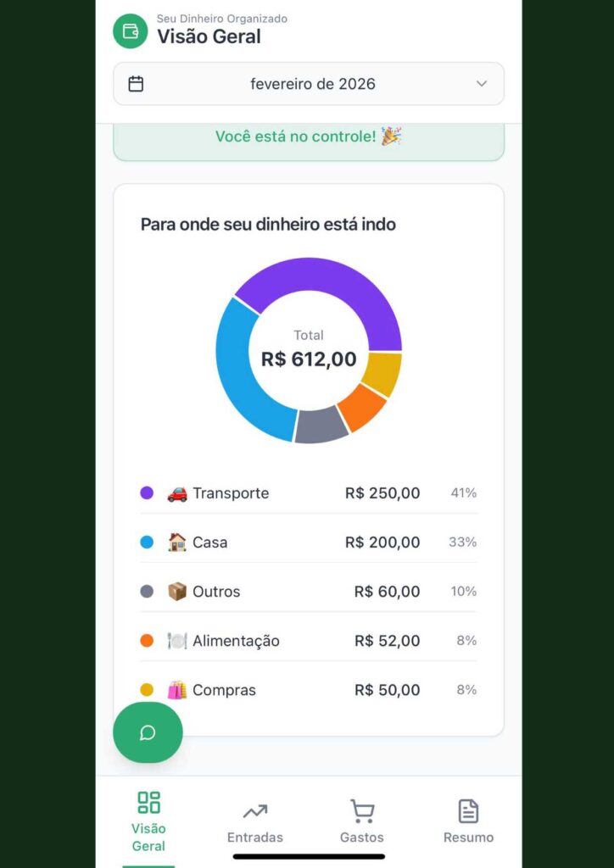Click the car emoji beside Transporte

click(x=176, y=493)
